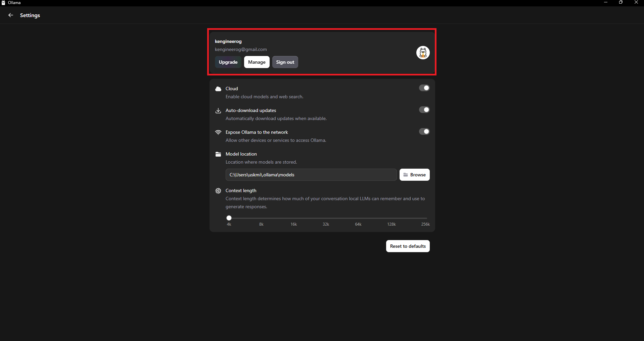The width and height of the screenshot is (644, 341).
Task: Sign out of the account
Action: point(285,62)
